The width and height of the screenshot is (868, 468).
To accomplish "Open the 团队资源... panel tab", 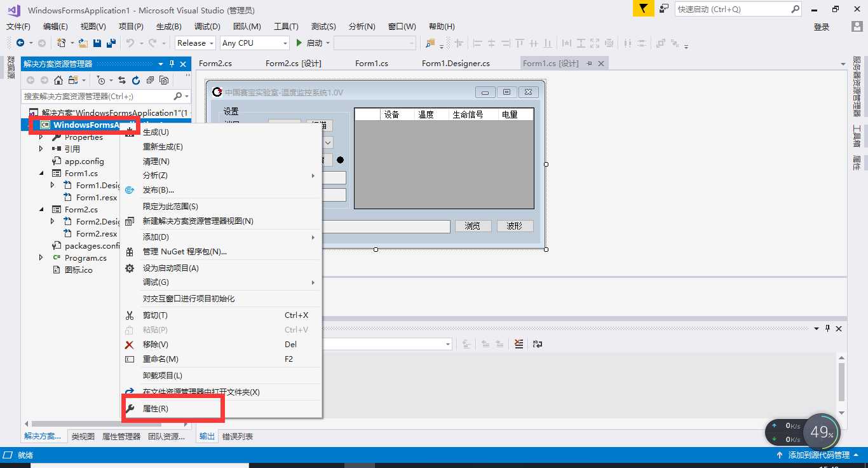I will [166, 436].
